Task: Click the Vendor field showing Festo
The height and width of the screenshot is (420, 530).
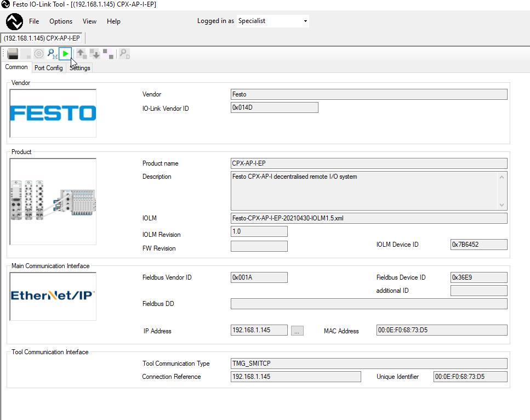Action: (369, 94)
